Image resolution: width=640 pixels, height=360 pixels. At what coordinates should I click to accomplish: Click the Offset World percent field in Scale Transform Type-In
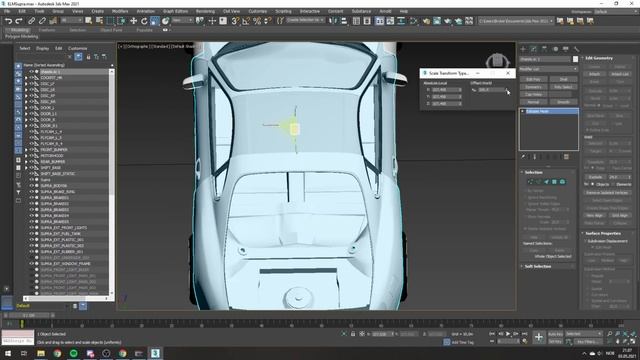pyautogui.click(x=491, y=90)
